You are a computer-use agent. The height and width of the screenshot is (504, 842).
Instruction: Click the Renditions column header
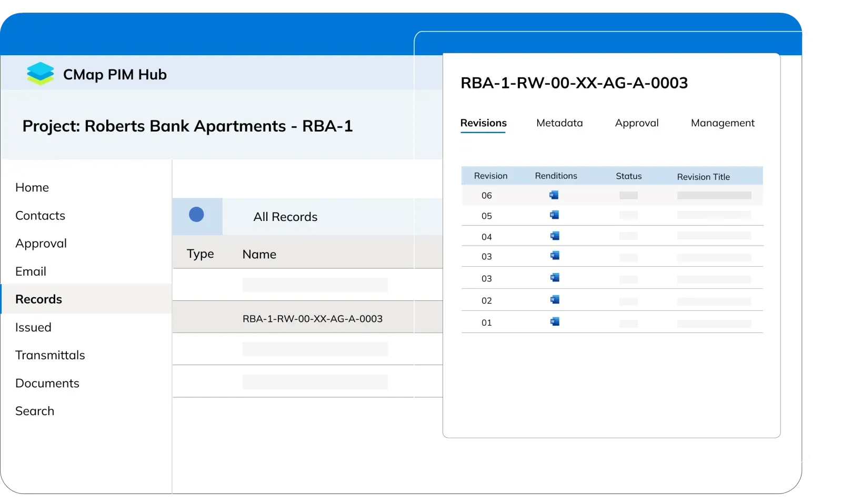(556, 176)
